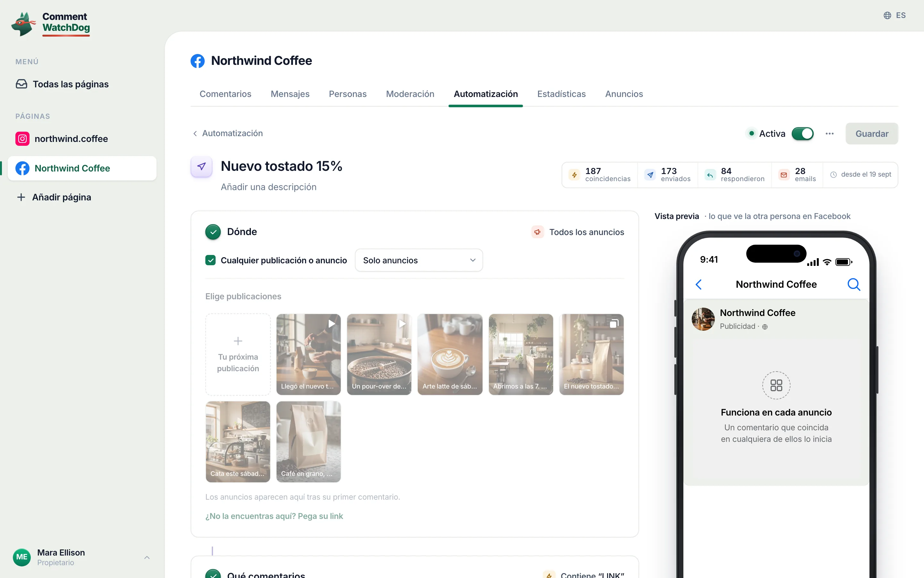
Task: Click the Comment WatchDog logo
Action: click(x=51, y=24)
